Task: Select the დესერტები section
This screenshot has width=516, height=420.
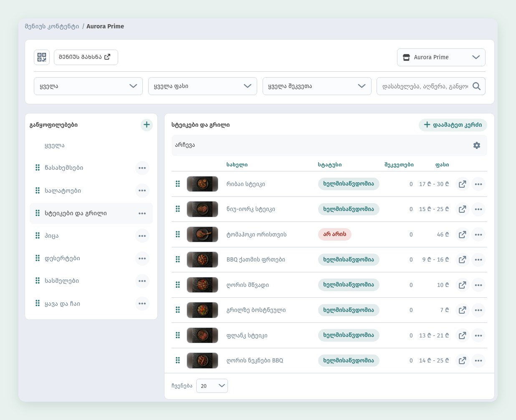Action: (62, 258)
